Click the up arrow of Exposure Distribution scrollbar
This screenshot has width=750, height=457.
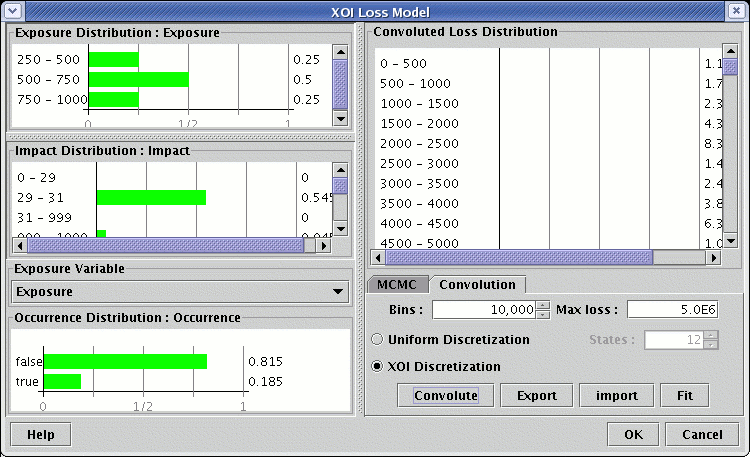click(340, 52)
